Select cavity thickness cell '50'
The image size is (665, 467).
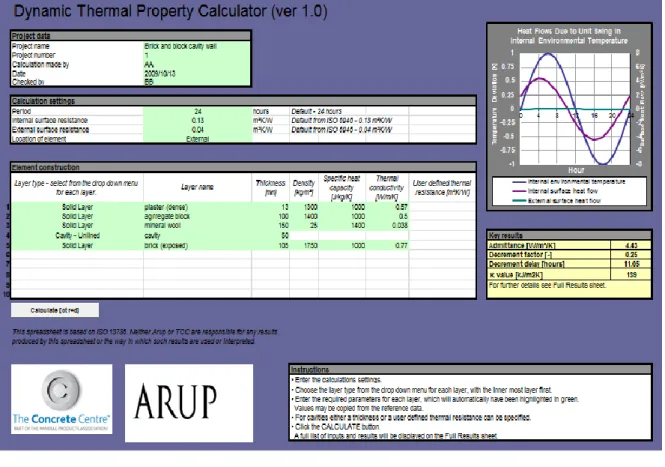pos(271,235)
